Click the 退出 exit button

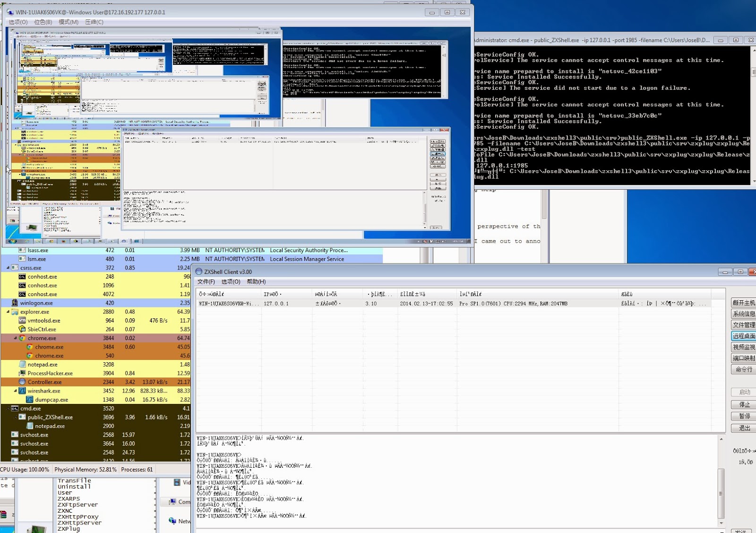click(x=744, y=428)
